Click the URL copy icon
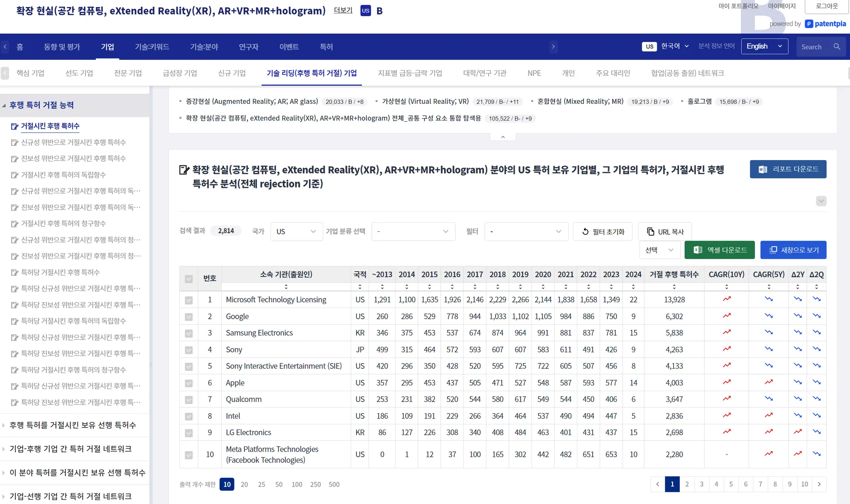Image resolution: width=850 pixels, height=504 pixels. (x=650, y=232)
